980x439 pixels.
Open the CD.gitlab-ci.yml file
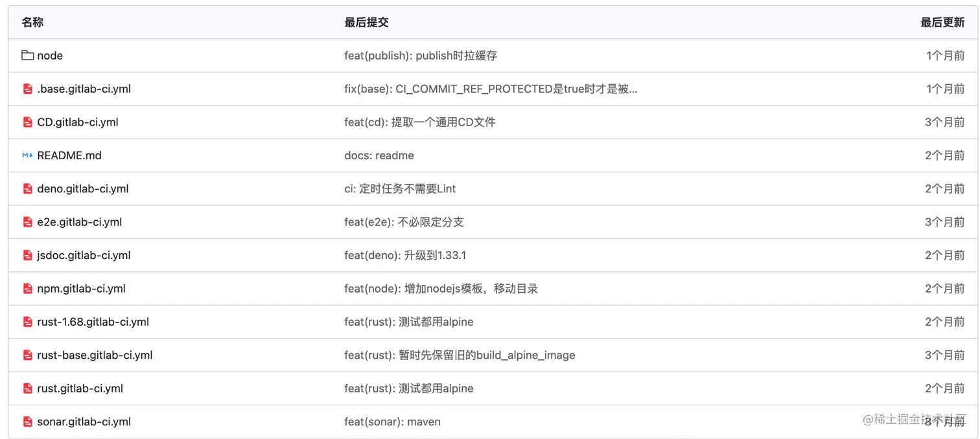[x=78, y=122]
